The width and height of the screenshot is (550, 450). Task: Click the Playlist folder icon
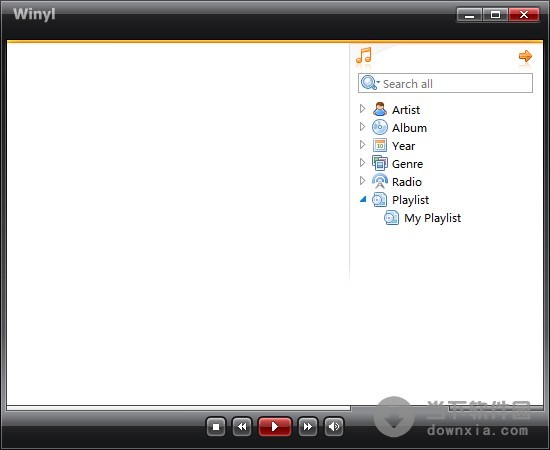point(380,200)
